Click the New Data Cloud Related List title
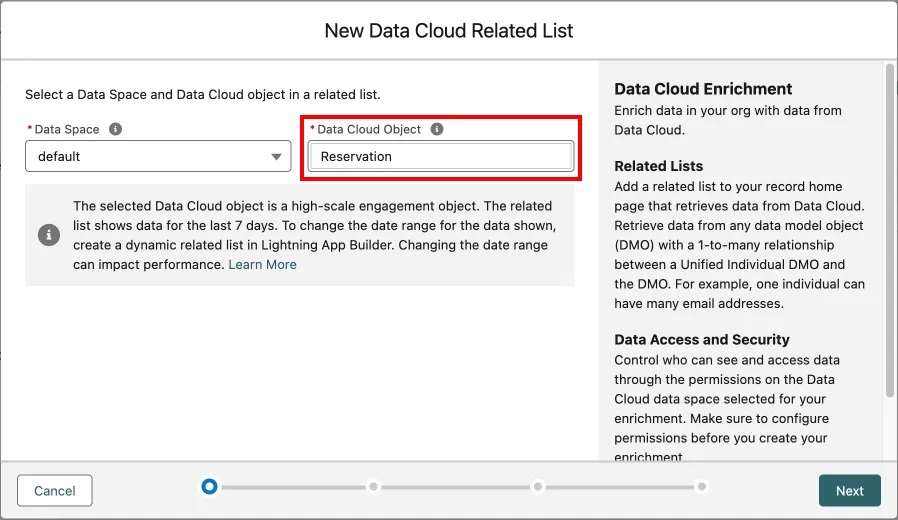This screenshot has height=520, width=898. tap(449, 31)
